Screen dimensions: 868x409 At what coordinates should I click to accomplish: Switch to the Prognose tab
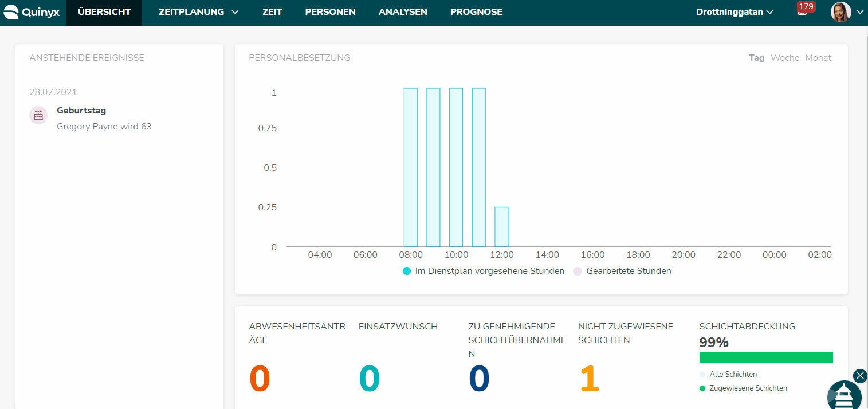pos(476,12)
